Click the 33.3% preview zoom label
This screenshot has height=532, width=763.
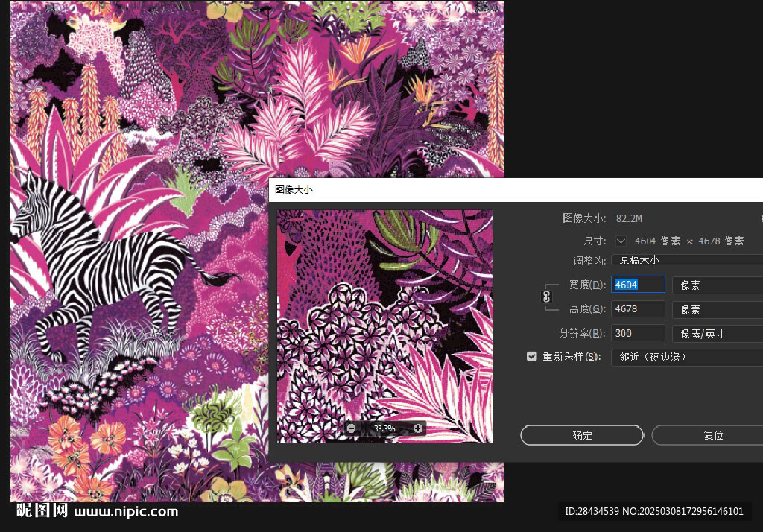[384, 428]
